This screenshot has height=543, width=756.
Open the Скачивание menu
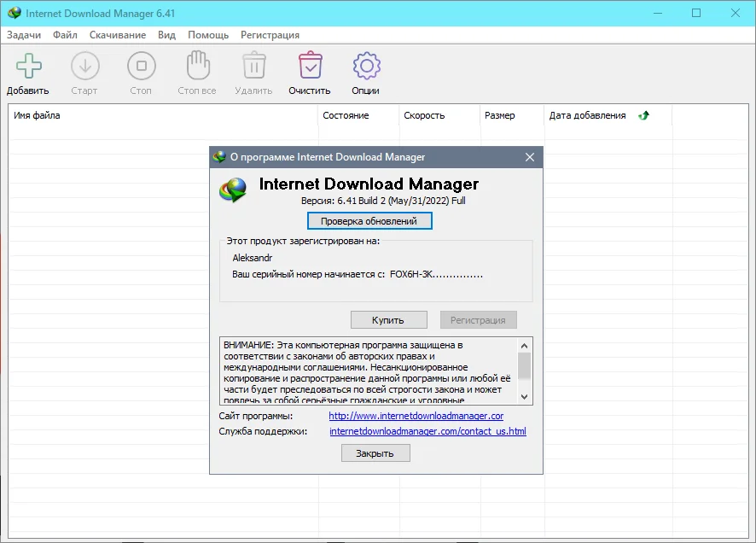click(118, 35)
